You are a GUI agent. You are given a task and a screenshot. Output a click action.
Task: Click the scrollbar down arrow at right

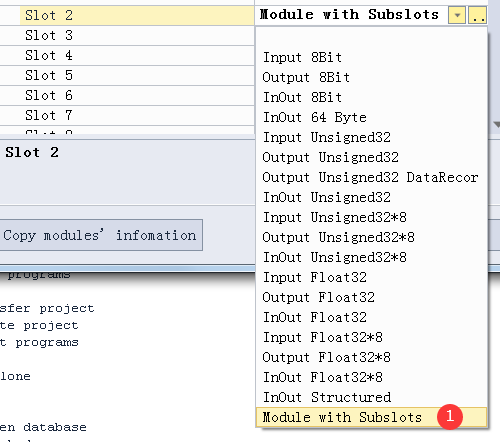(x=497, y=125)
